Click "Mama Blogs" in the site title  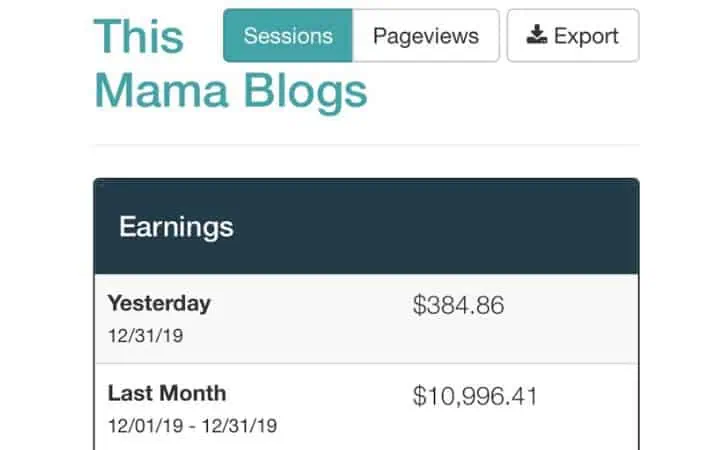pyautogui.click(x=230, y=91)
